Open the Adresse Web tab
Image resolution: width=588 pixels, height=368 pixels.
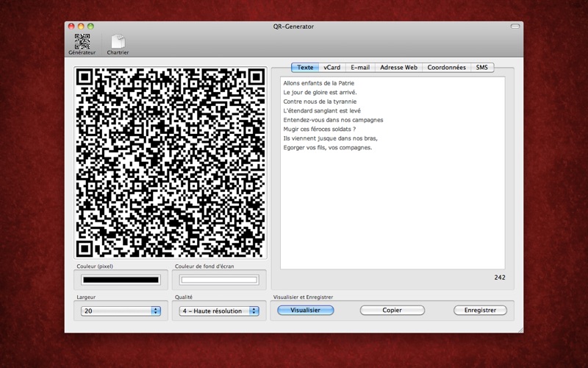(398, 68)
